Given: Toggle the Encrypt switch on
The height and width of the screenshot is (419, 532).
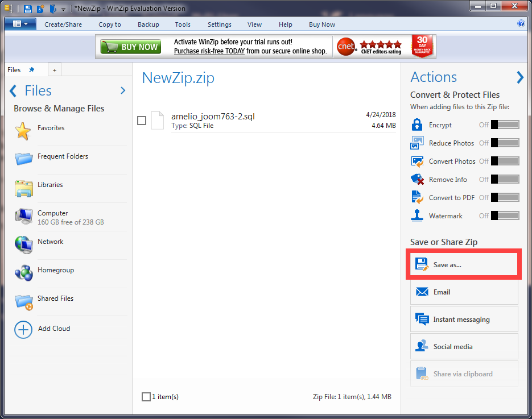Looking at the screenshot, I should (505, 125).
